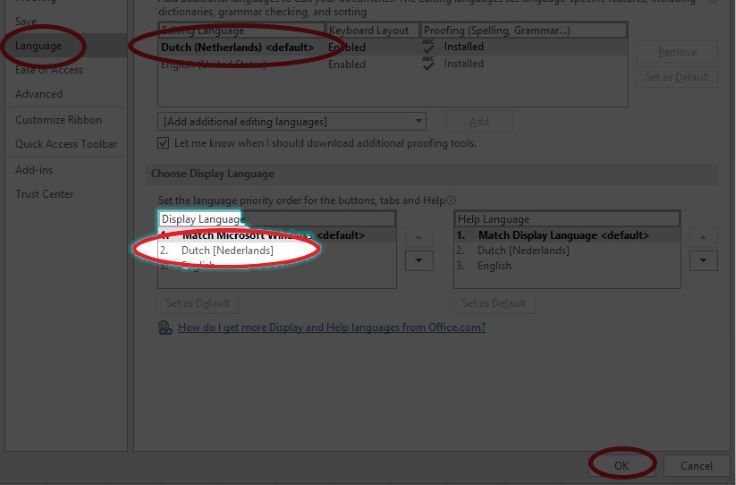This screenshot has width=736, height=485.
Task: Select Dutch [Nederlands] in Display Language list
Action: pos(227,250)
